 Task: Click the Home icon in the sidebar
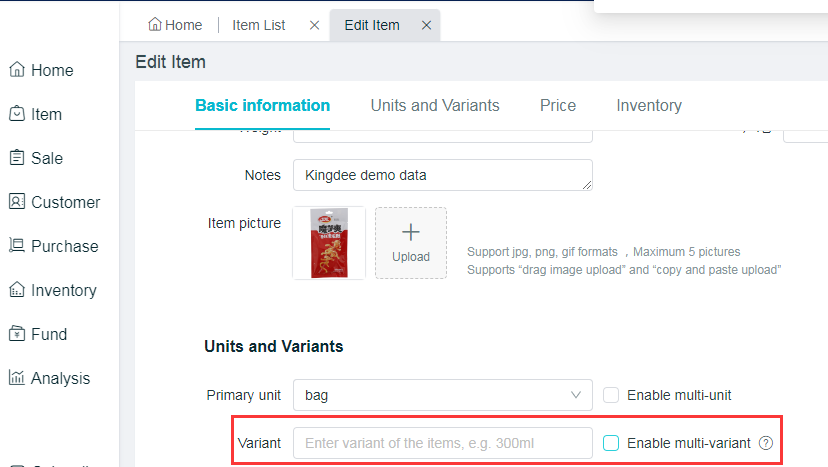click(x=17, y=70)
